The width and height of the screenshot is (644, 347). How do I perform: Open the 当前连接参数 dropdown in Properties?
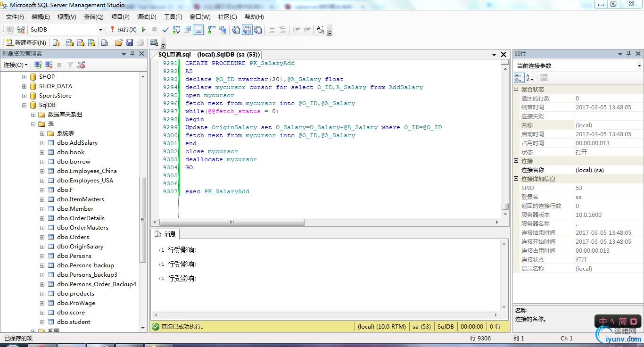pos(639,66)
